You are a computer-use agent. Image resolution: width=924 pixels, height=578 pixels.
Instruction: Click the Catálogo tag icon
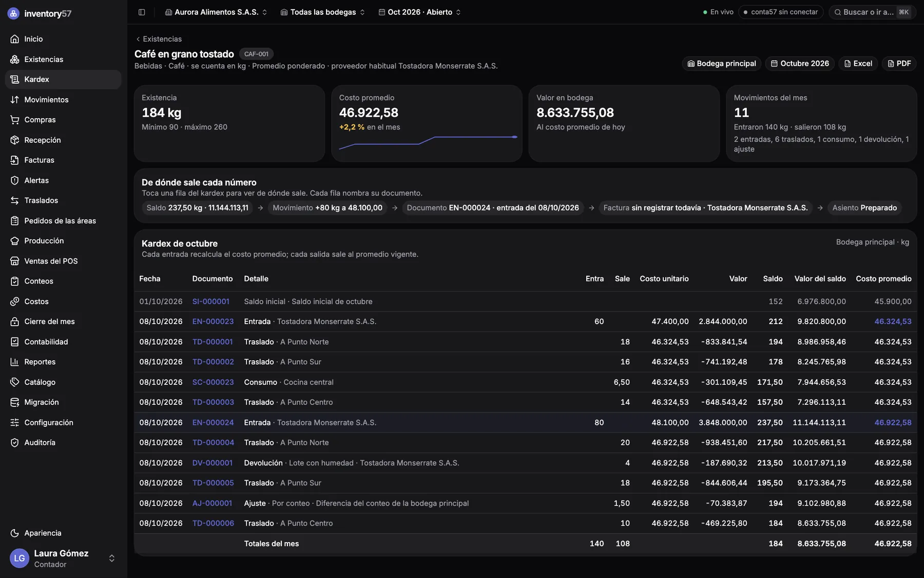[15, 382]
